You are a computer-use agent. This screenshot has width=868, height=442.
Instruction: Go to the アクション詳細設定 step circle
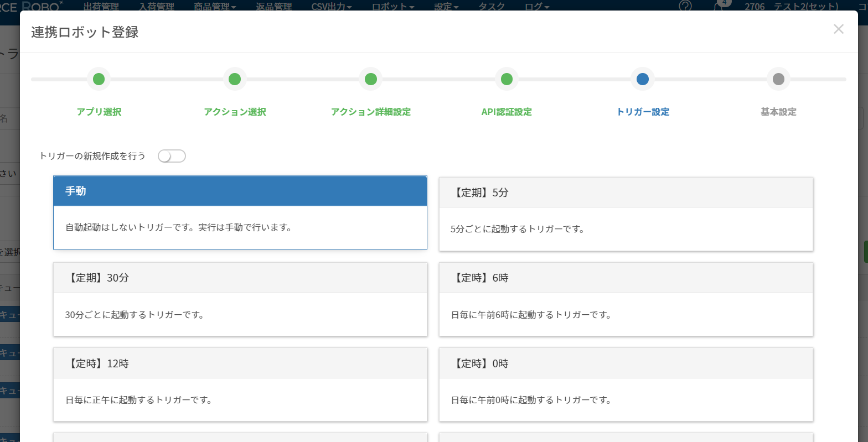pos(371,79)
